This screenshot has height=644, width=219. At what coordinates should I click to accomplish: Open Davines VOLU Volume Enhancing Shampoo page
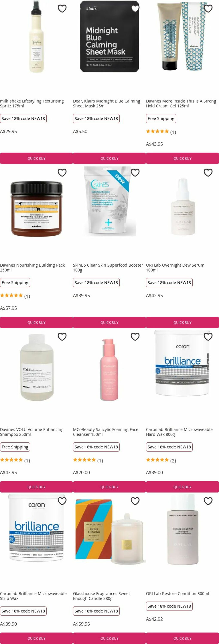pos(32,432)
